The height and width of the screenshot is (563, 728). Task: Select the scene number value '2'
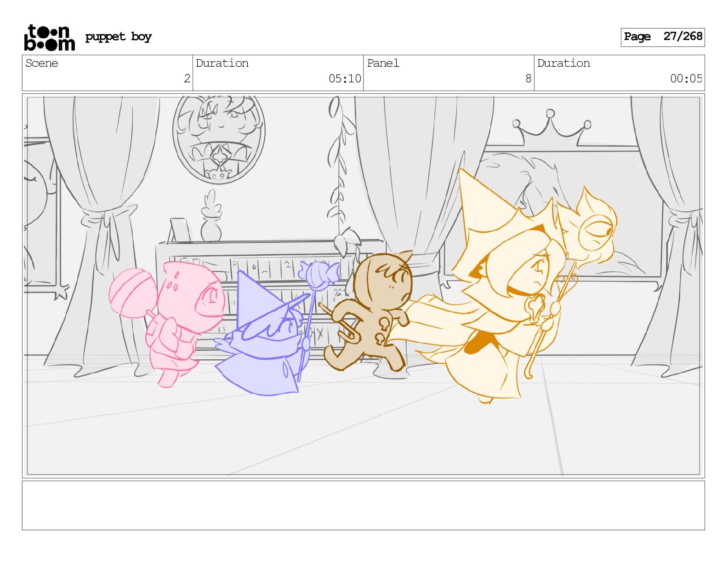(x=187, y=79)
